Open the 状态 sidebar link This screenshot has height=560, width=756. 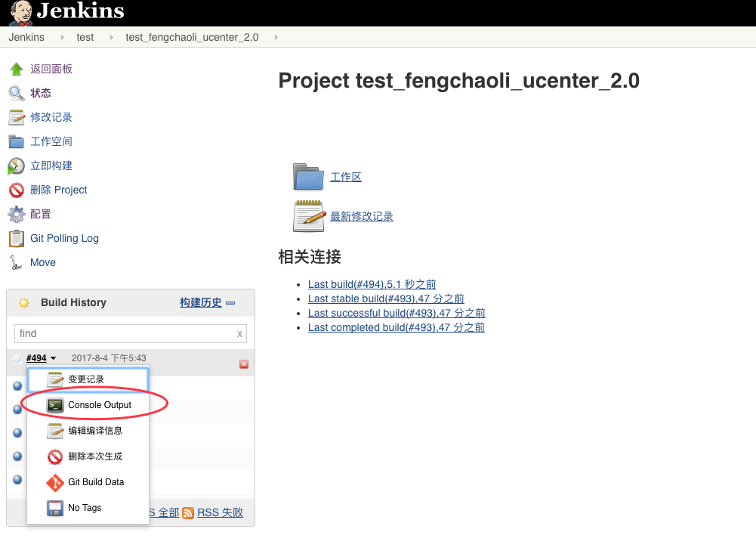[41, 93]
